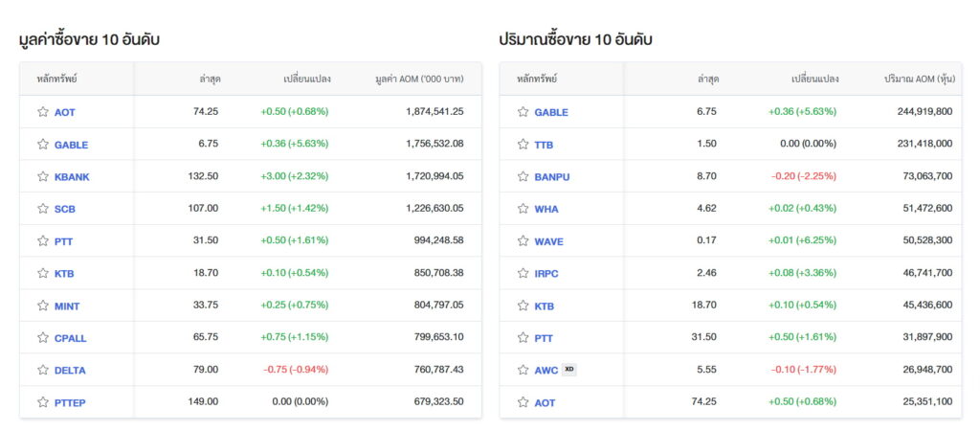980x431 pixels.
Task: Click DELTA's change -0.75 (-0.94%)
Action: pyautogui.click(x=296, y=370)
